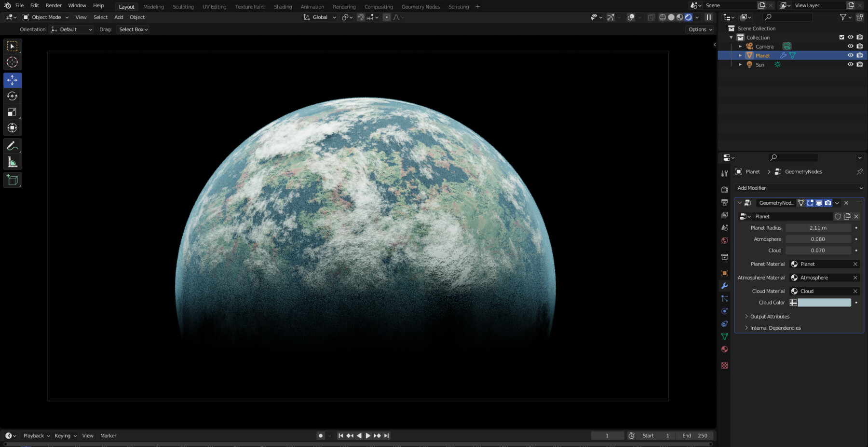Disable the Sun's camera render visibility
The width and height of the screenshot is (868, 447).
pyautogui.click(x=860, y=64)
